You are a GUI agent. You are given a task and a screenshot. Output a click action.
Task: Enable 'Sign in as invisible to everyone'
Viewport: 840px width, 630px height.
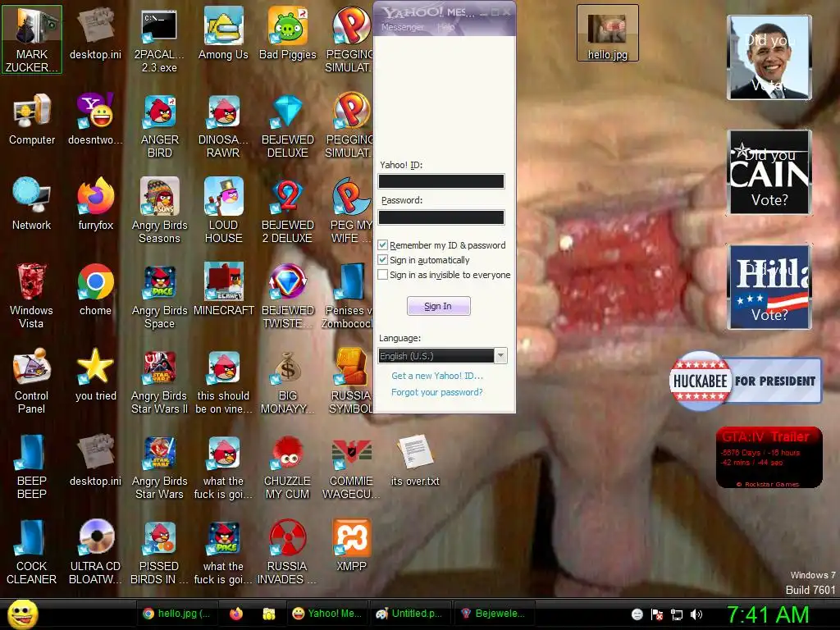pos(382,275)
